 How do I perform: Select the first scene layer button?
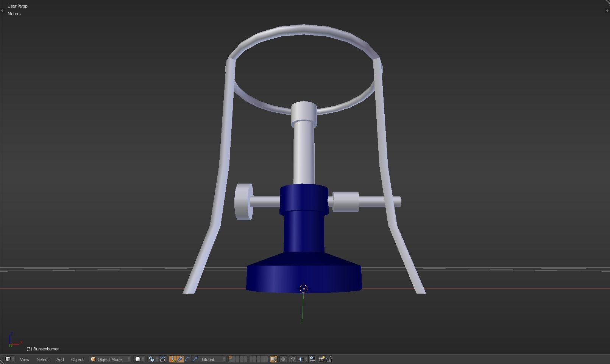(x=230, y=357)
